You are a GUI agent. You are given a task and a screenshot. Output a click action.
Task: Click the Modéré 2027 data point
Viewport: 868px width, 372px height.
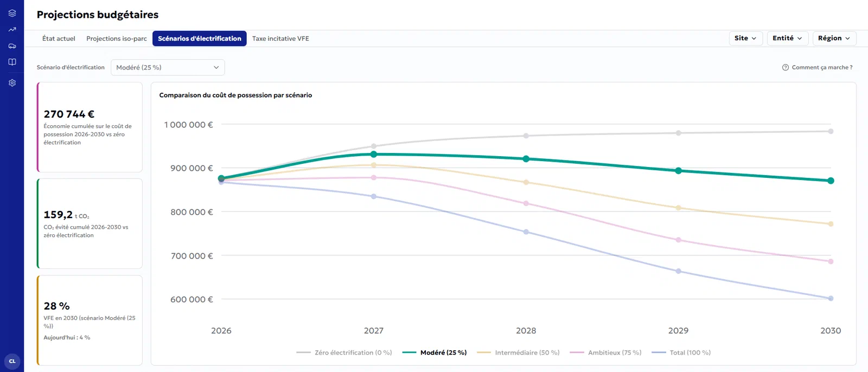374,155
